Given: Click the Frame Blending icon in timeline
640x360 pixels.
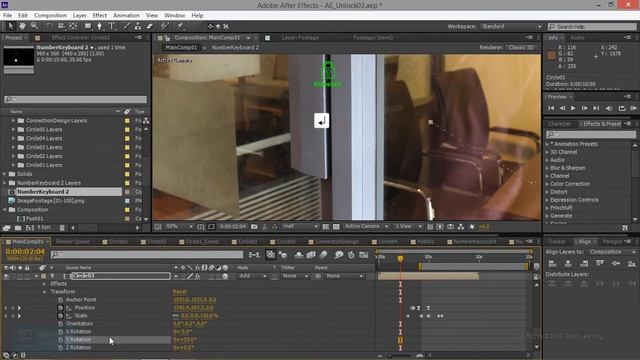Looking at the screenshot, I should (311, 255).
